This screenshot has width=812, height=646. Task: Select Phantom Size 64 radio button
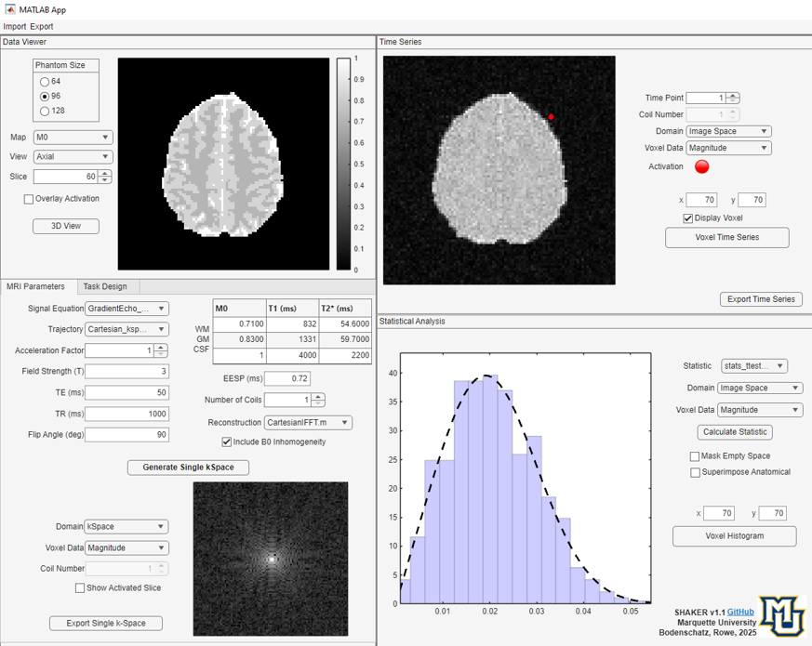pyautogui.click(x=45, y=81)
